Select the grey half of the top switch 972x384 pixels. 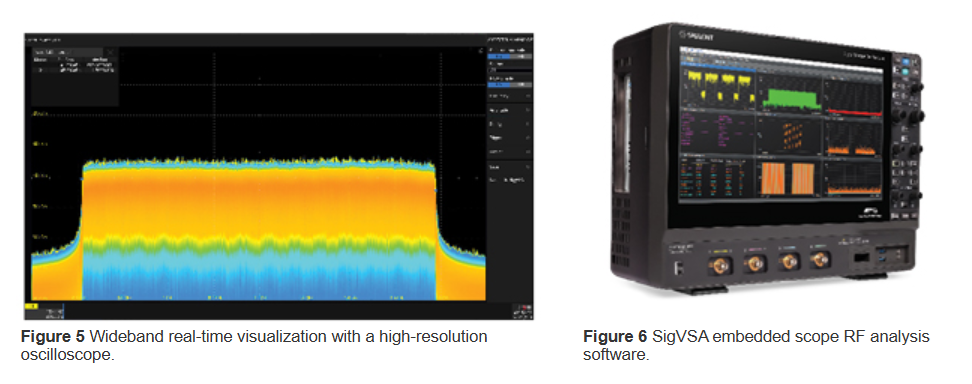(x=521, y=56)
